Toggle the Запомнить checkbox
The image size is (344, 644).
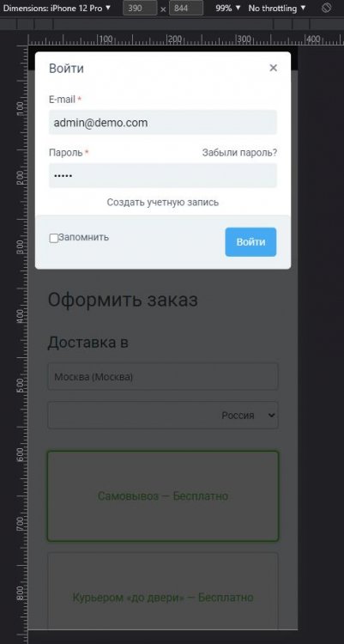pos(54,238)
